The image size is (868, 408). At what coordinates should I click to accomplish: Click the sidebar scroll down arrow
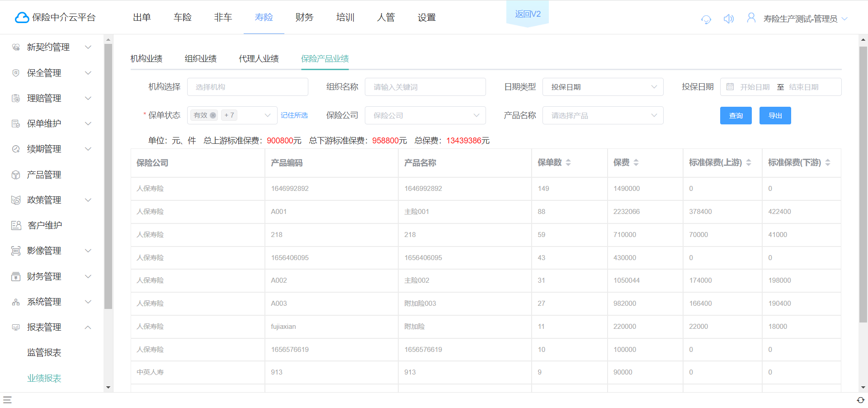coord(108,388)
